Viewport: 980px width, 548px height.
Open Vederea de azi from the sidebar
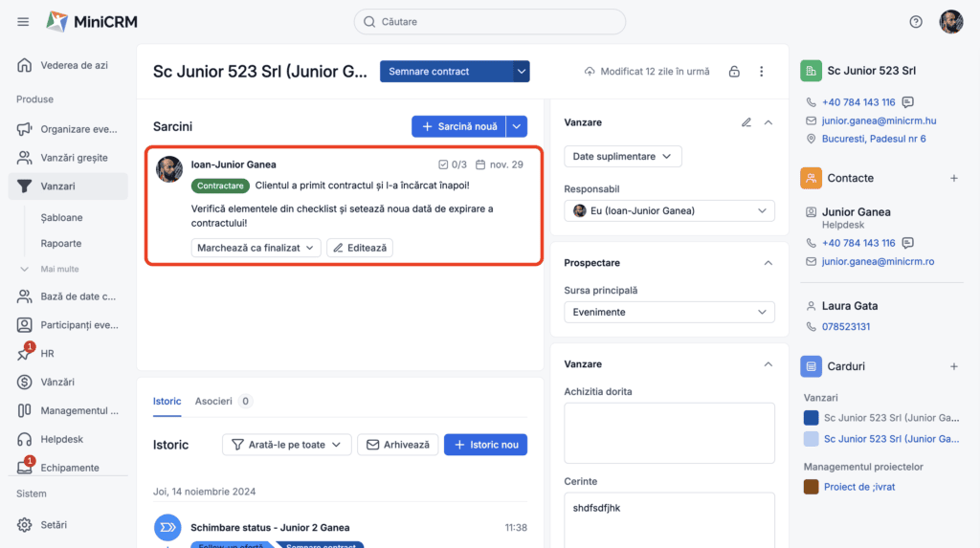(68, 65)
